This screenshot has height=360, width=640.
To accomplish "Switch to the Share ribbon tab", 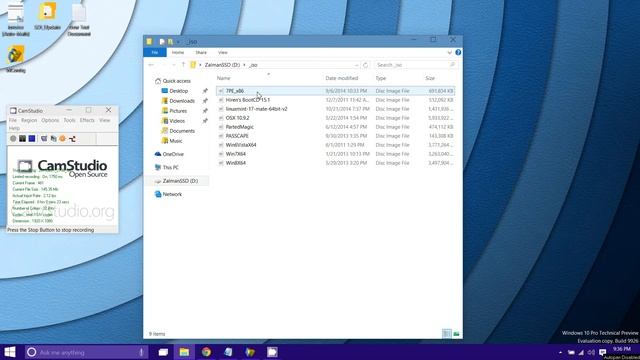I will pos(201,53).
